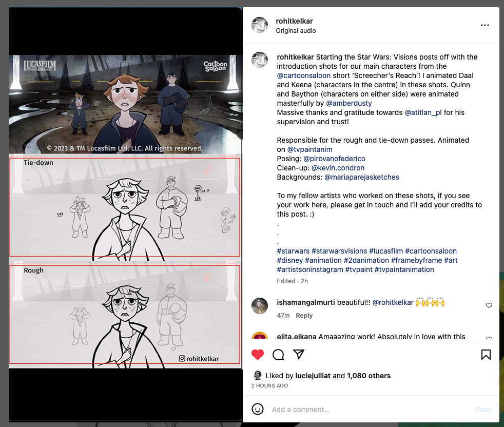Open the #lucasfilm hashtag
Image resolution: width=504 pixels, height=427 pixels.
click(386, 251)
